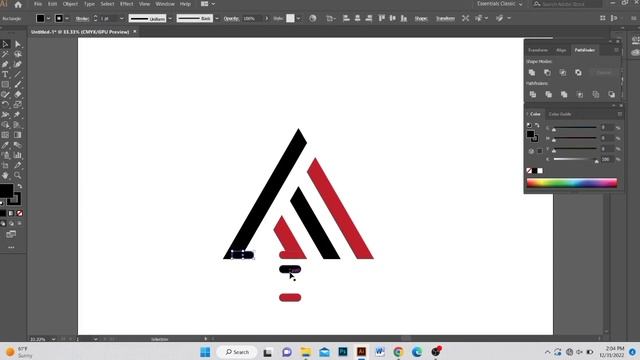Open the stroke weight dropdown
This screenshot has height=360, width=640.
coord(122,18)
